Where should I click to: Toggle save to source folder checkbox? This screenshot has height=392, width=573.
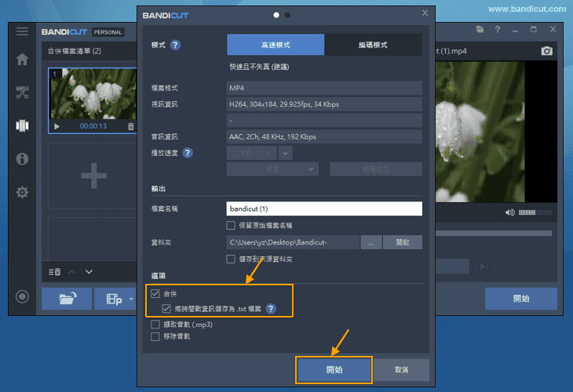point(231,259)
